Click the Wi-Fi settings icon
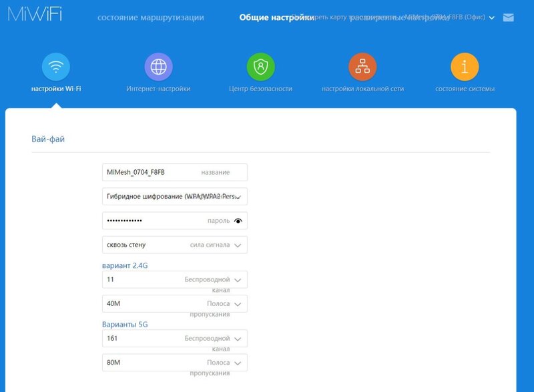 tap(56, 67)
